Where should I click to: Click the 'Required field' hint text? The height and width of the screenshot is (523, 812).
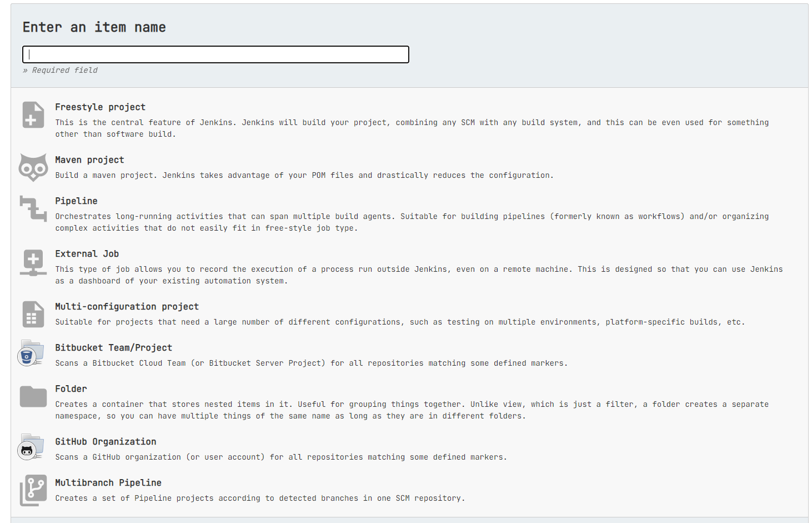click(60, 70)
